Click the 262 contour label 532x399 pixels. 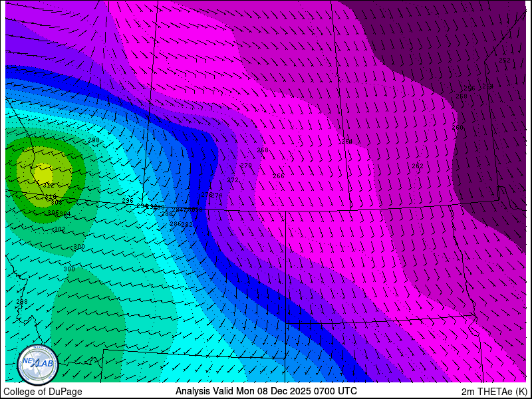pos(418,166)
